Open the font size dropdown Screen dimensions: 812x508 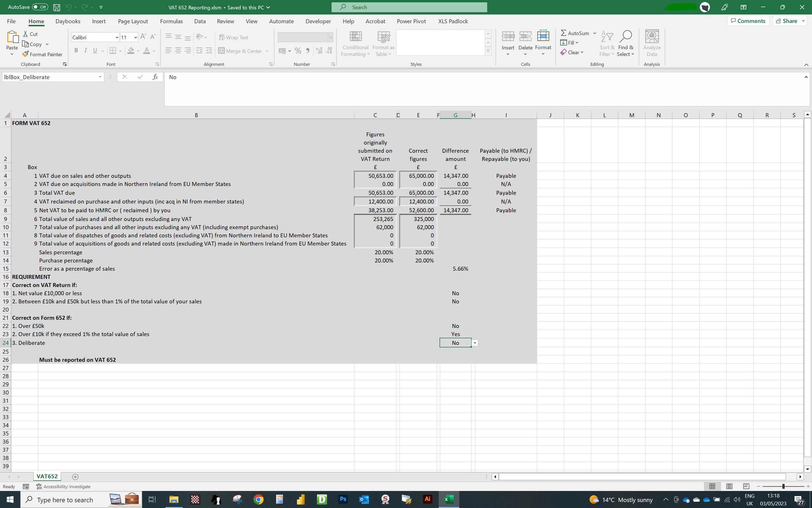click(135, 37)
